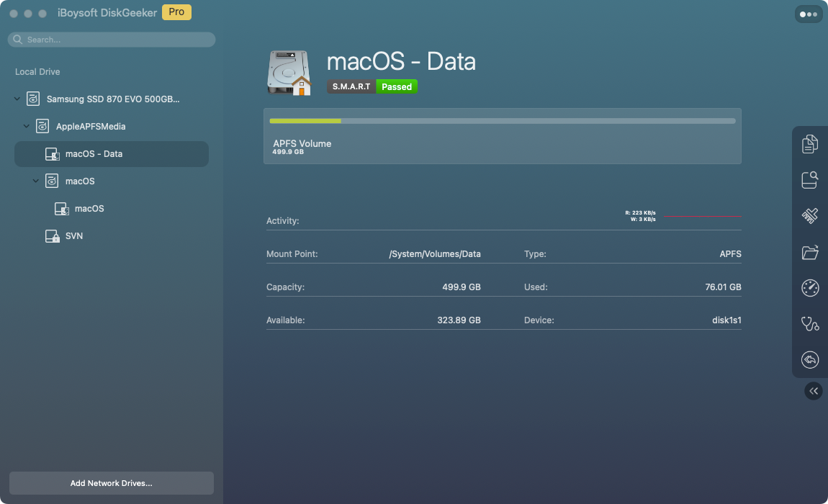Open the First Aid stethoscope icon
The image size is (828, 504).
pos(809,323)
